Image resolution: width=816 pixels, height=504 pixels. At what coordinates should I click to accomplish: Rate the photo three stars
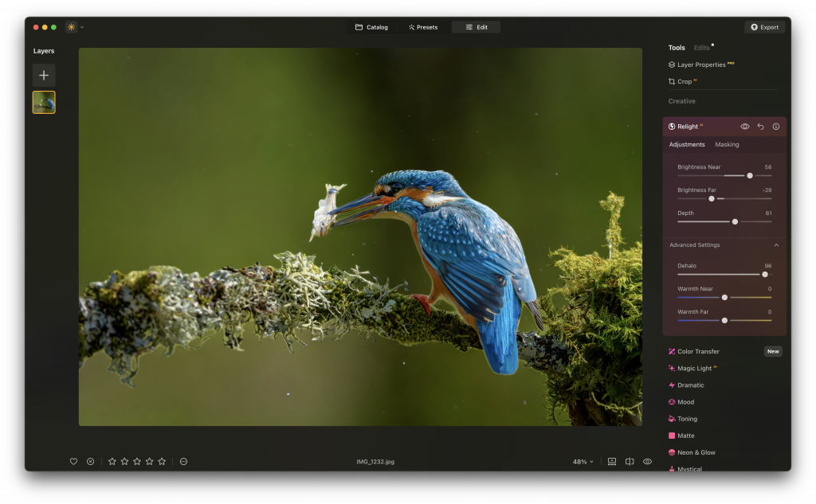[x=137, y=461]
